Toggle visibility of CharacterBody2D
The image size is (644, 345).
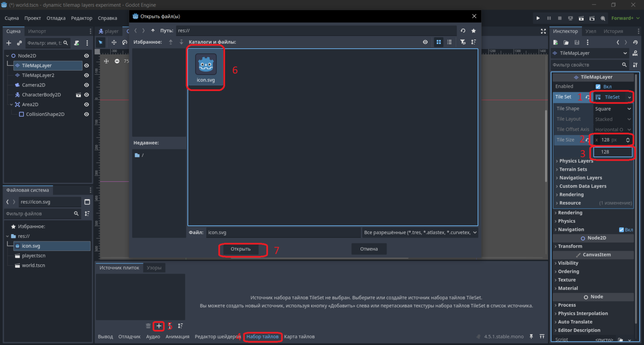tap(86, 95)
